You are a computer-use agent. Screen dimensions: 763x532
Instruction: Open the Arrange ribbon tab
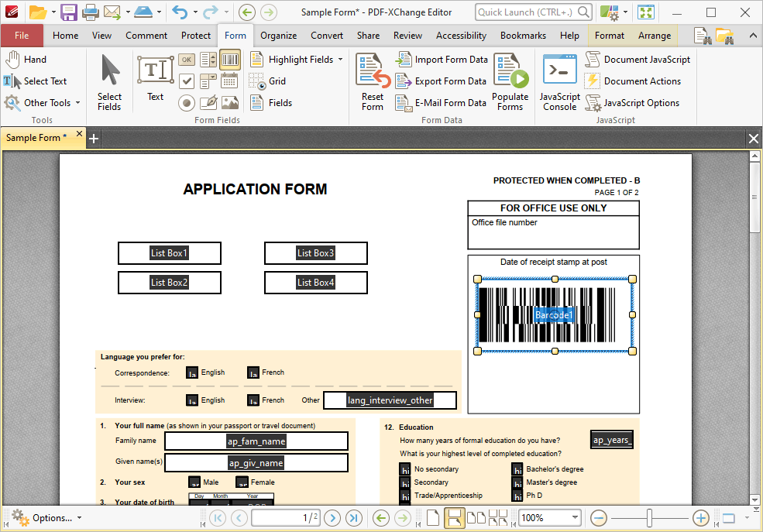[x=655, y=36]
